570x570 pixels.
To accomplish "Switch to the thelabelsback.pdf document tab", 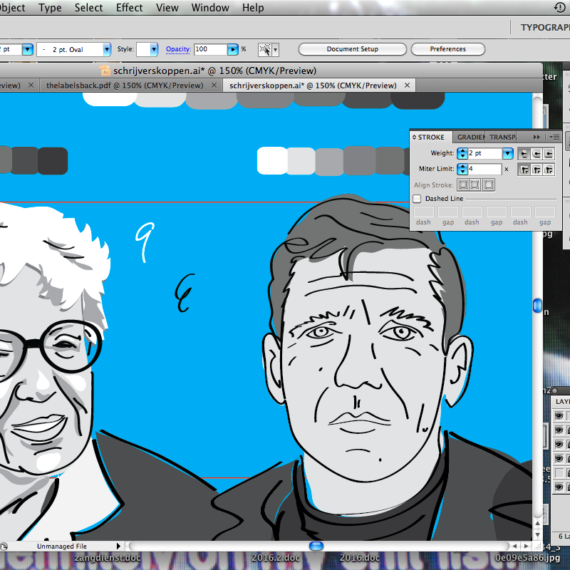I will [x=125, y=85].
